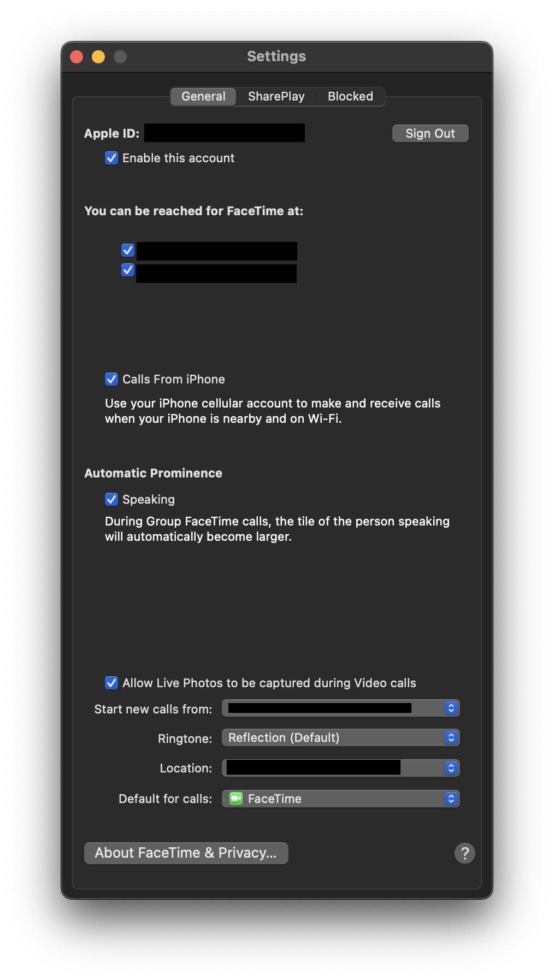Image resolution: width=554 pixels, height=980 pixels.
Task: Click the help question mark icon
Action: click(465, 853)
